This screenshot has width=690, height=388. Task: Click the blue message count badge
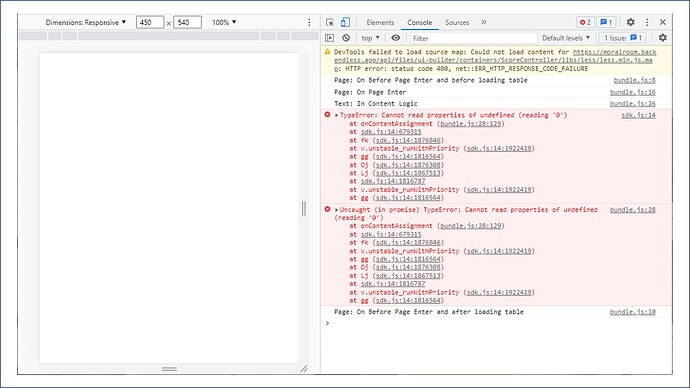[x=606, y=22]
